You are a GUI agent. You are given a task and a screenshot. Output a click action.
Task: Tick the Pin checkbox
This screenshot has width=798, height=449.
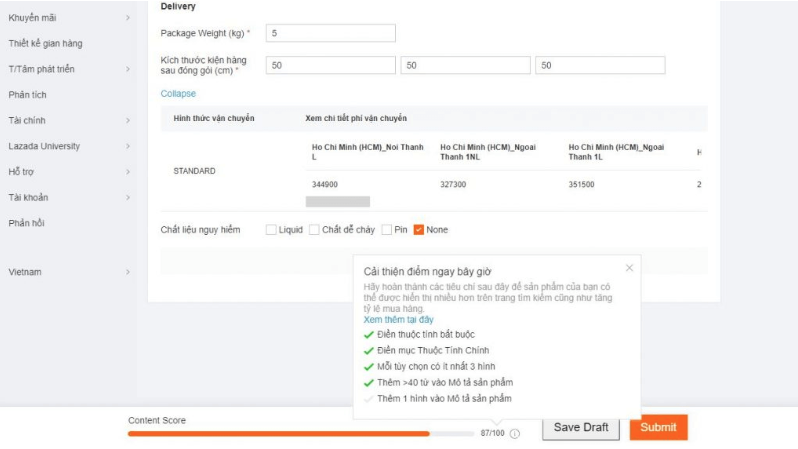pos(387,230)
